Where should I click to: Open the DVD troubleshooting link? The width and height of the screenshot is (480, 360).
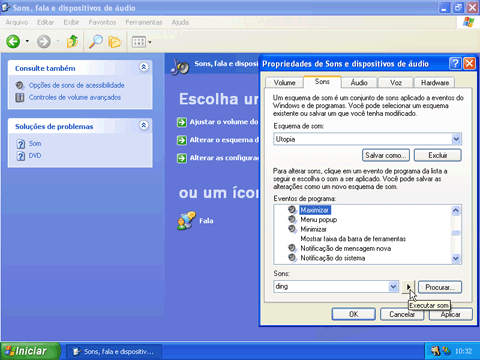click(x=35, y=156)
